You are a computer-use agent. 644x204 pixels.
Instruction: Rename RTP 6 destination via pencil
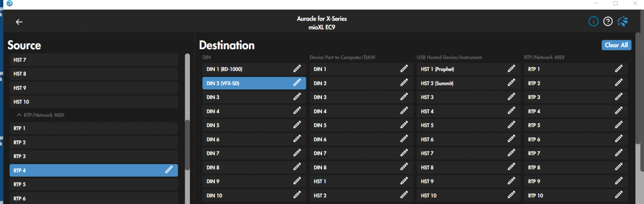619,139
